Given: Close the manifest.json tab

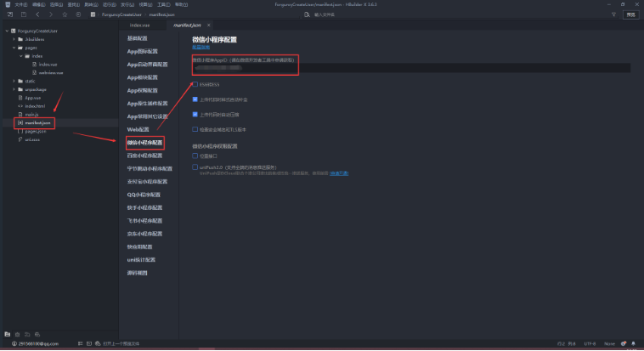Looking at the screenshot, I should [x=209, y=25].
